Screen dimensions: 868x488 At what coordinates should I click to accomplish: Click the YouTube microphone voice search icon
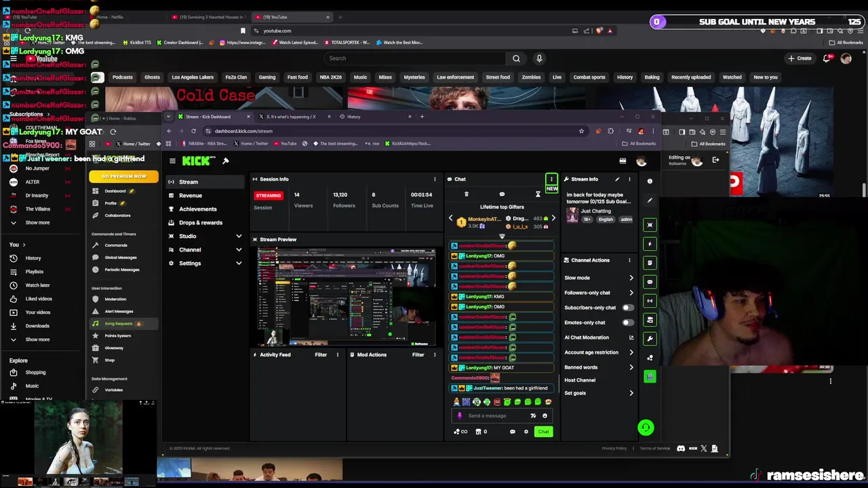pos(539,58)
